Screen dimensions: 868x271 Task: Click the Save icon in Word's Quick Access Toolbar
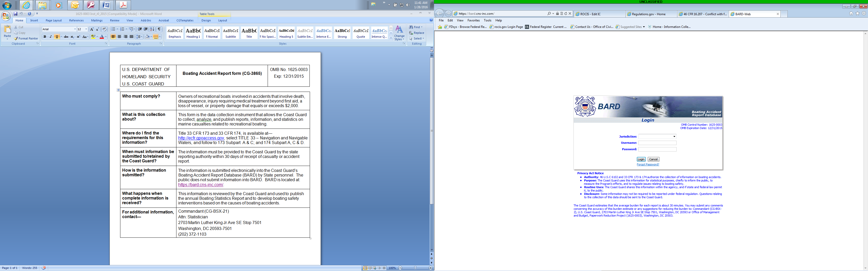(x=16, y=14)
